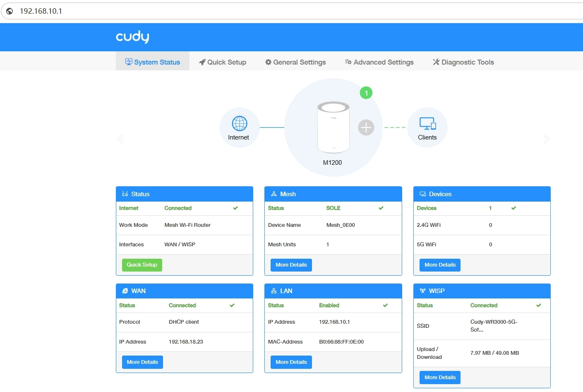The height and width of the screenshot is (392, 583).
Task: Select the SSID Cudy-WR3000-5G text
Action: click(494, 326)
